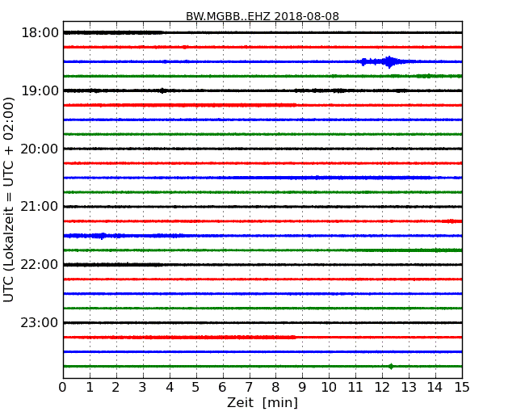The image size is (525, 420).
Task: Click the x-axis tick label 12
Action: point(382,388)
